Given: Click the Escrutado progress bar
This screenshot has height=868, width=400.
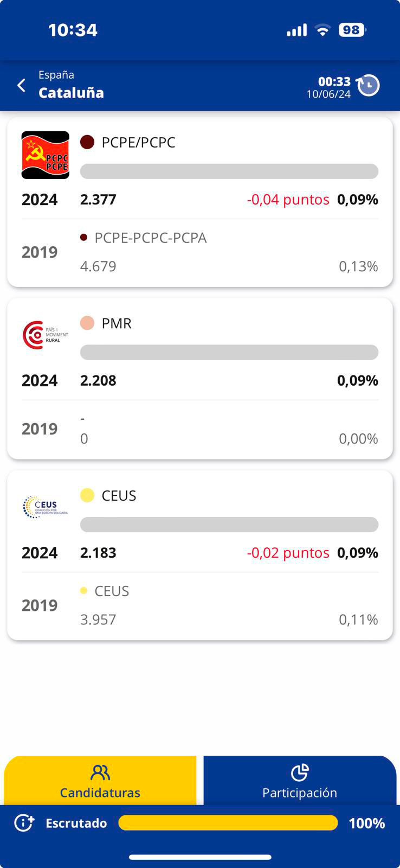Looking at the screenshot, I should click(228, 823).
